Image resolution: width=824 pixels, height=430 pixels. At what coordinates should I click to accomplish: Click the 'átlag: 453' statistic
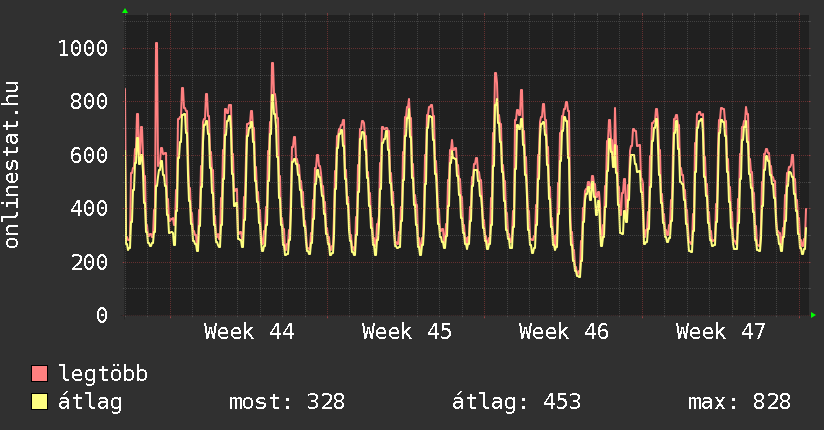pos(516,402)
